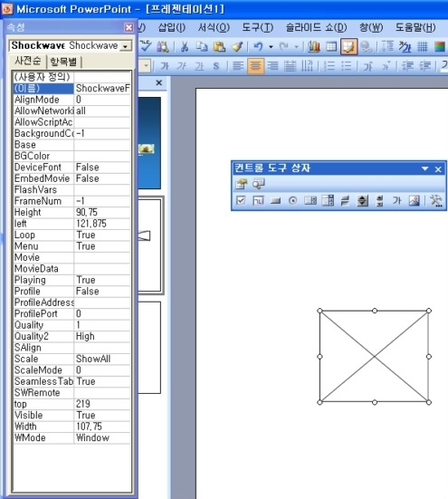
Task: Apply bold with the 가 icon
Action: [x=165, y=66]
